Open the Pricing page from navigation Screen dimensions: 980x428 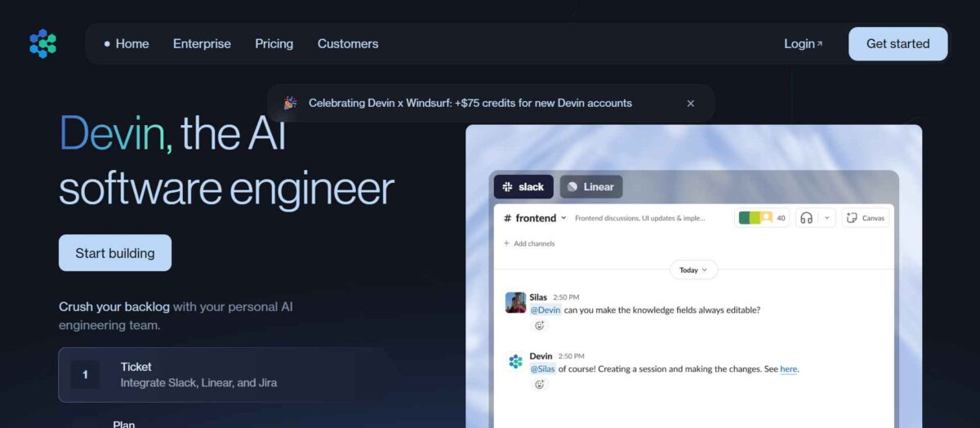pos(274,44)
